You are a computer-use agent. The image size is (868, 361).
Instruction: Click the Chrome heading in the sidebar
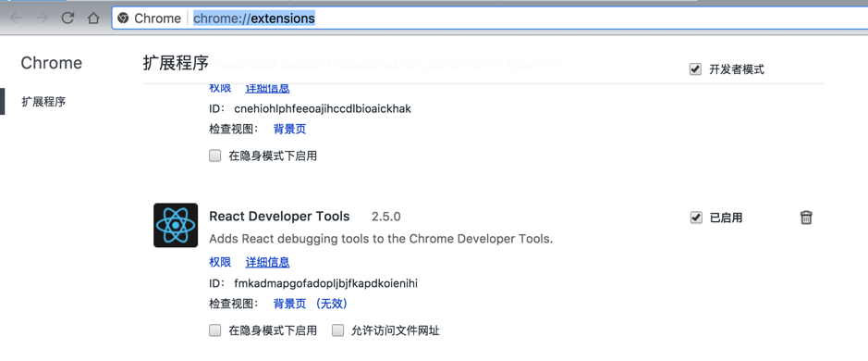click(x=52, y=63)
